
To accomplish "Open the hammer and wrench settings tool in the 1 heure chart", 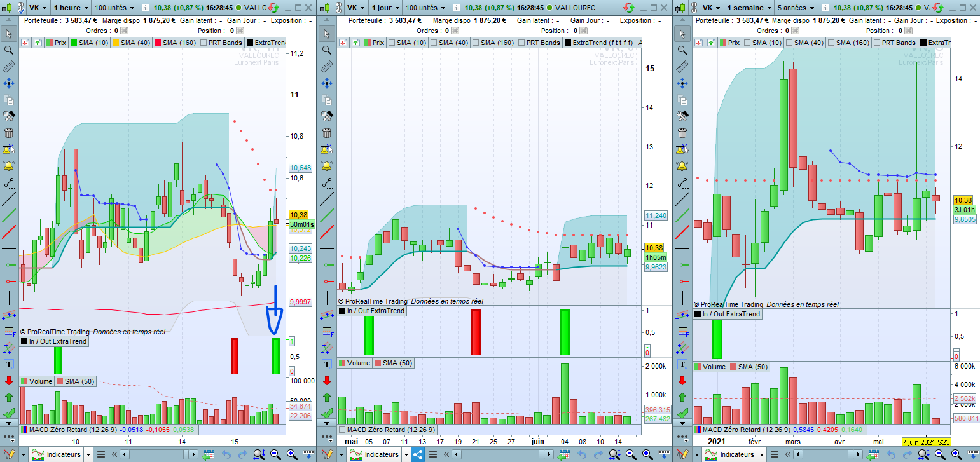I will click(x=9, y=116).
